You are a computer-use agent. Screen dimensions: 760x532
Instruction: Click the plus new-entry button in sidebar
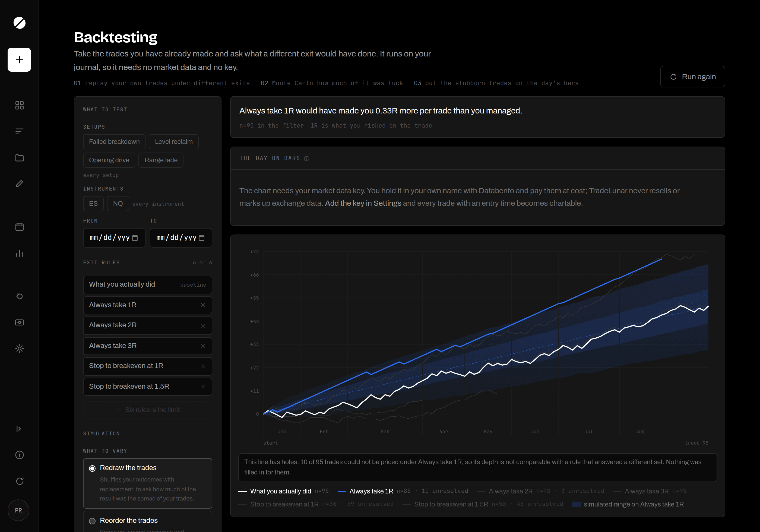coord(19,60)
